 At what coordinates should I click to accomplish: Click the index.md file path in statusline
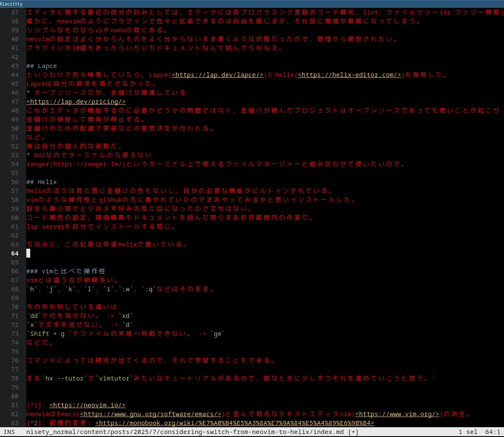click(185, 432)
